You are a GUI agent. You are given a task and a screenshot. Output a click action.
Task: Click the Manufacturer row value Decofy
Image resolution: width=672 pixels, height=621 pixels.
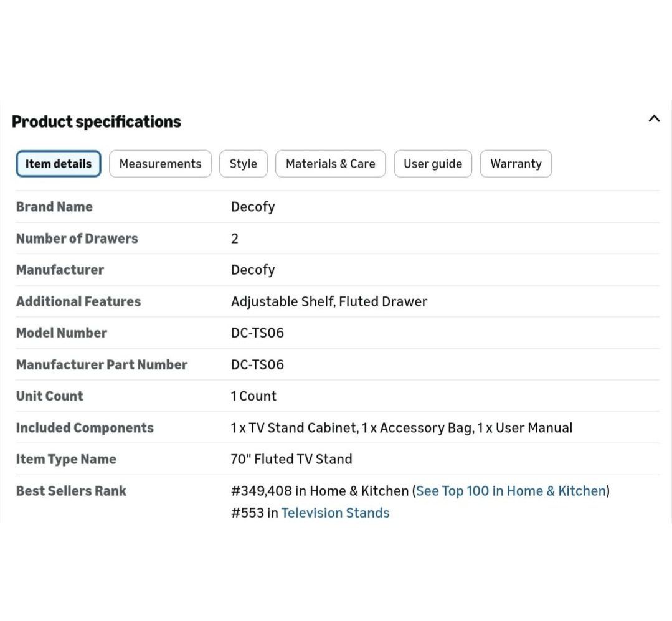click(x=253, y=270)
